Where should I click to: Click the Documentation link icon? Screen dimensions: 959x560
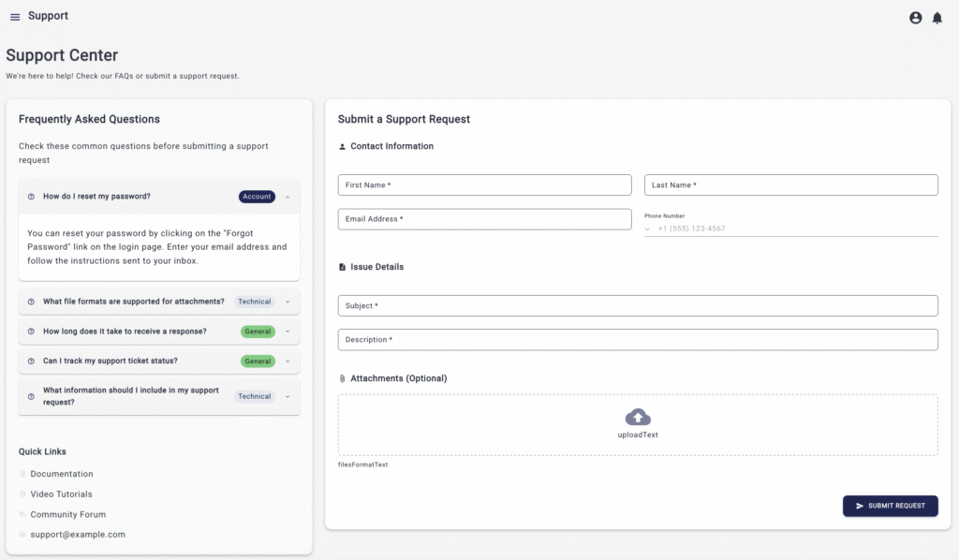coord(23,474)
